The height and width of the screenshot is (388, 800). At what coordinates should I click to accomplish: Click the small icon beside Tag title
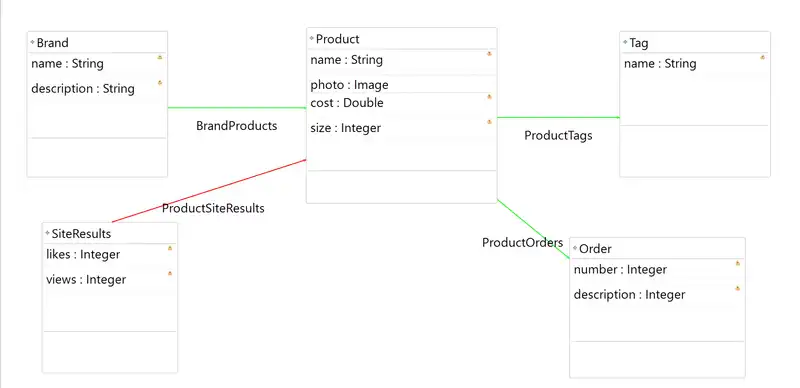[626, 42]
